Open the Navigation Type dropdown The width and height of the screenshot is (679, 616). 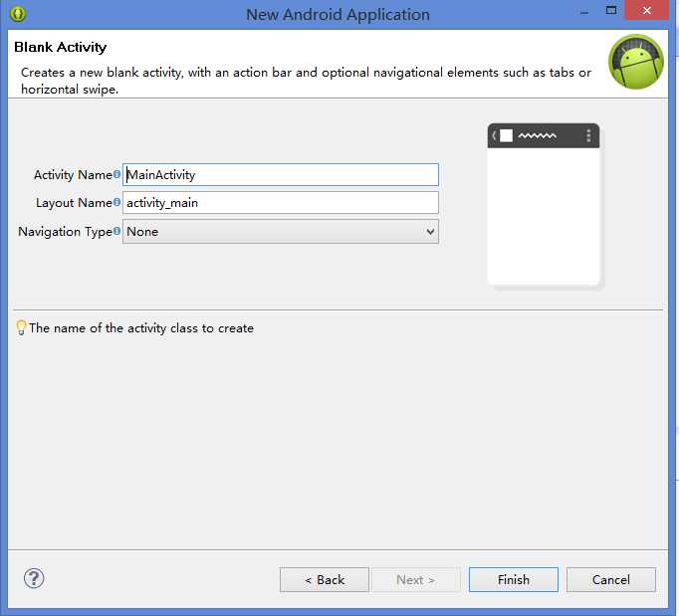pyautogui.click(x=281, y=232)
